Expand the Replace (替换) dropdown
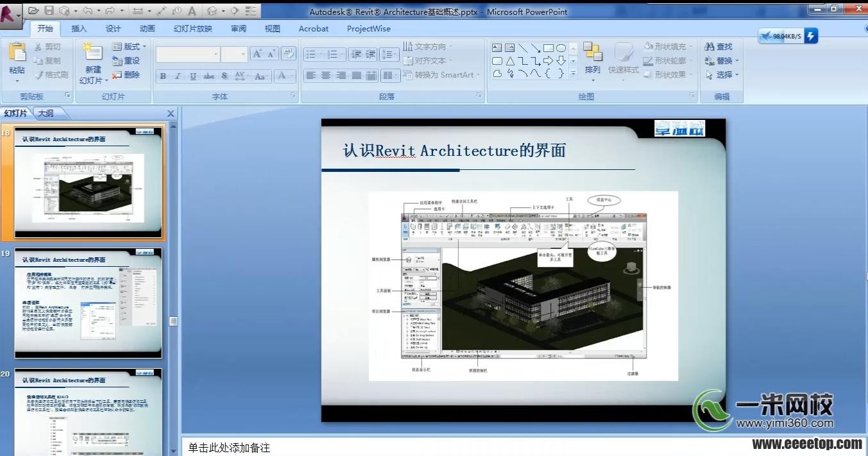Screen dimensions: 868x456 (x=737, y=61)
